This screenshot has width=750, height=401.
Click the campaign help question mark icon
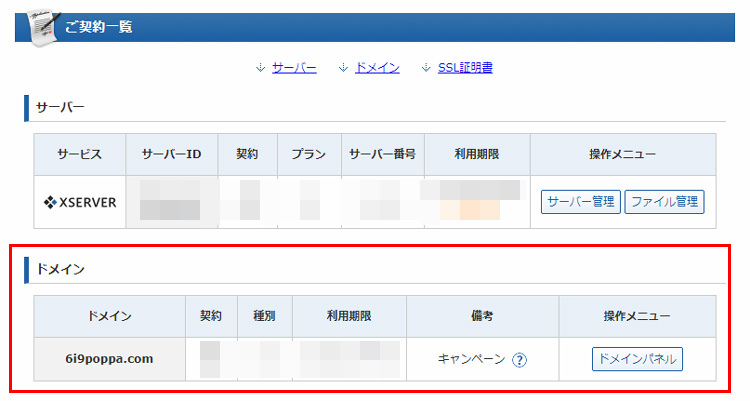519,360
